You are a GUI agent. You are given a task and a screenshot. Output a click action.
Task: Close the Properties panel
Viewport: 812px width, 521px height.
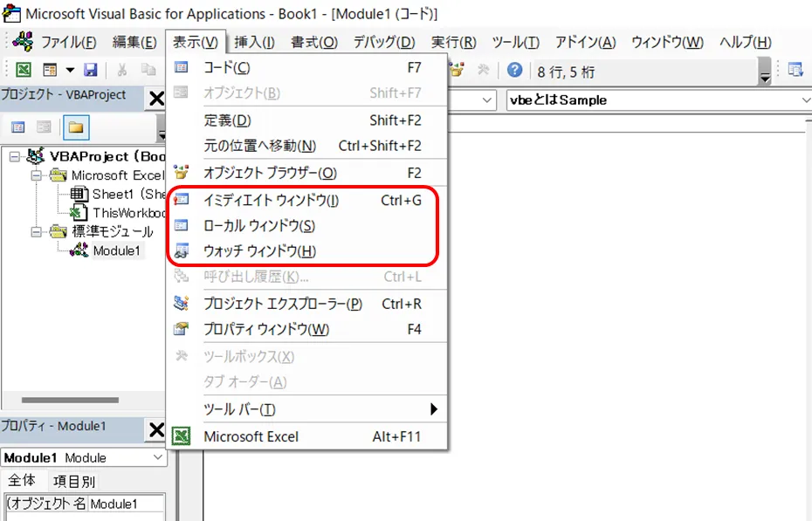click(156, 428)
